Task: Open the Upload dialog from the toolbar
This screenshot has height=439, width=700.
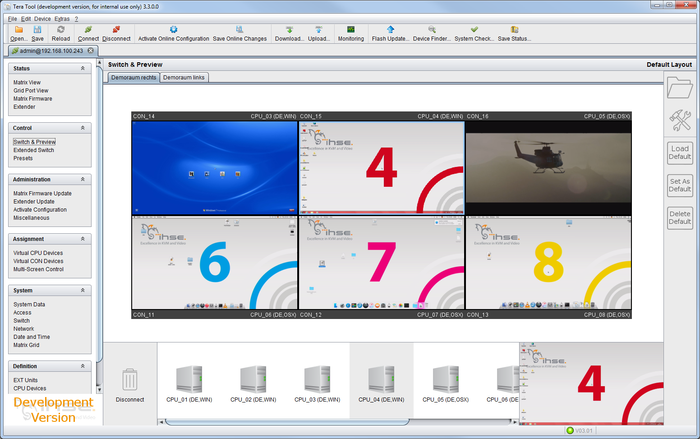Action: click(x=319, y=33)
